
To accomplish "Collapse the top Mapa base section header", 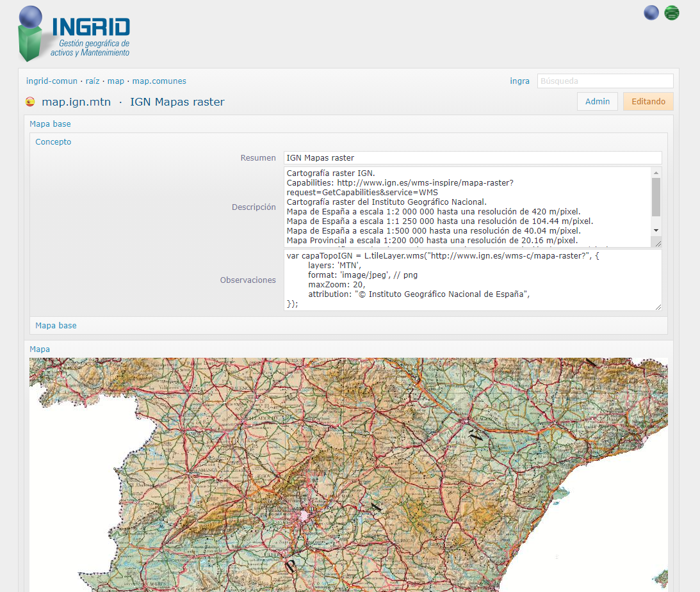I will coord(50,124).
